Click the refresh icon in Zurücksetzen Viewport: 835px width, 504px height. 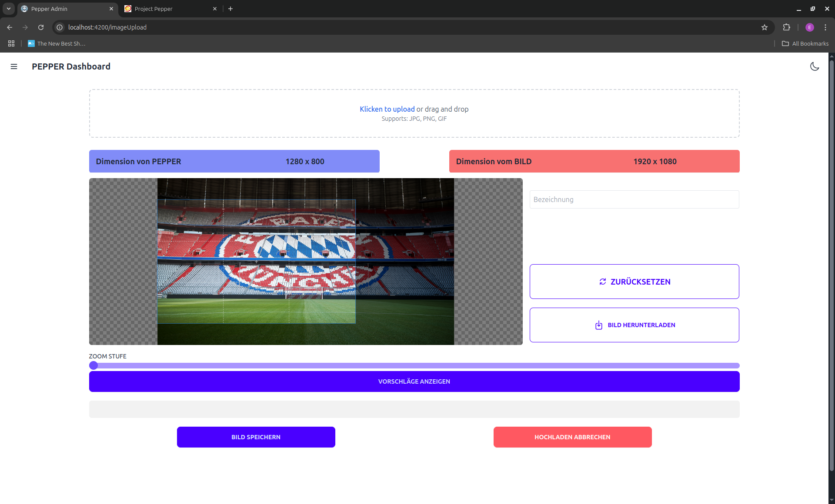pos(603,282)
